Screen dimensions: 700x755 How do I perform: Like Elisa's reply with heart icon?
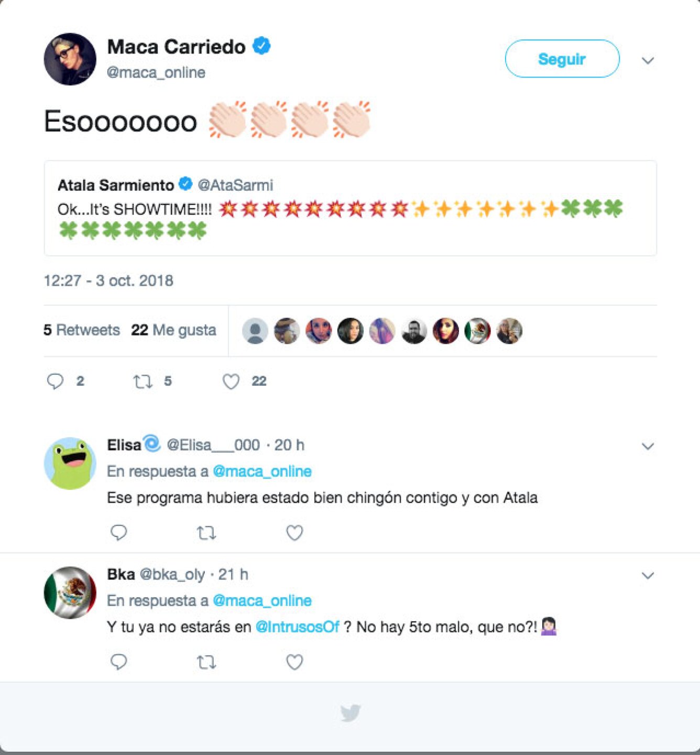click(294, 533)
